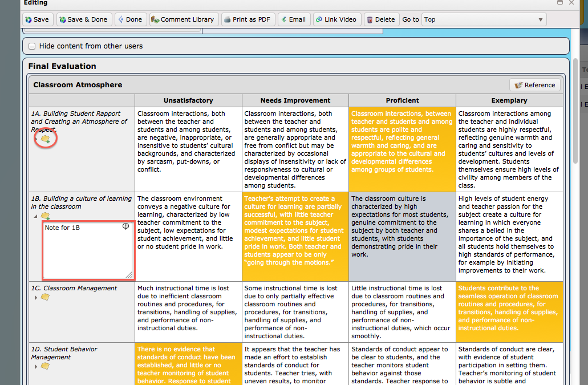The width and height of the screenshot is (588, 385).
Task: Select the Exemplary cell for 1D Student Behavior
Action: coord(510,364)
